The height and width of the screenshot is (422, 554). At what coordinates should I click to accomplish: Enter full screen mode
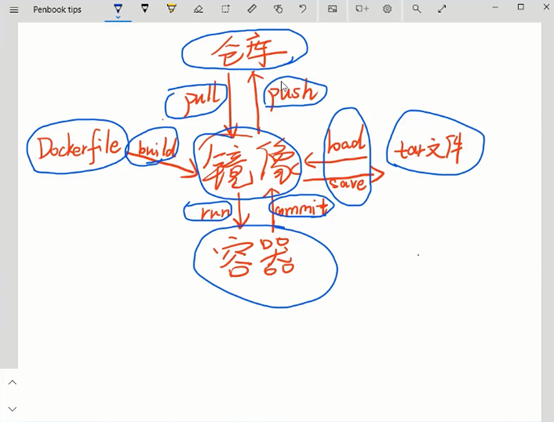442,9
